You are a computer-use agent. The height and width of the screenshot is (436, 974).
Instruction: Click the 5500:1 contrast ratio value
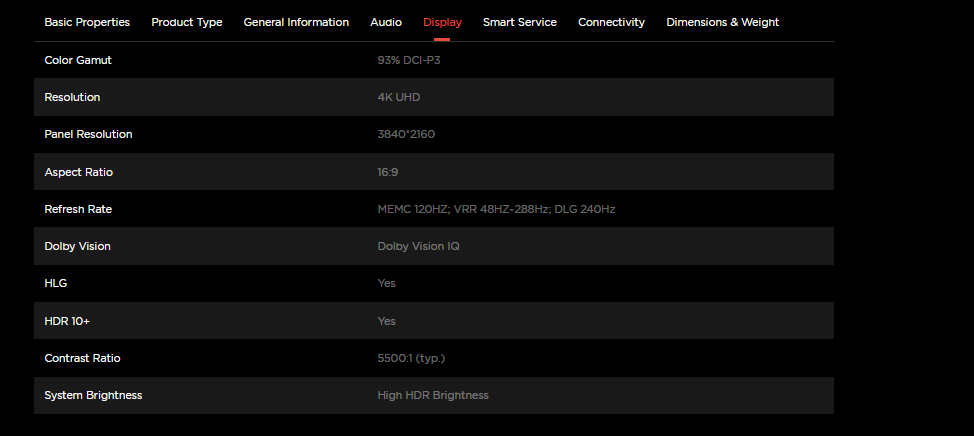pos(410,358)
